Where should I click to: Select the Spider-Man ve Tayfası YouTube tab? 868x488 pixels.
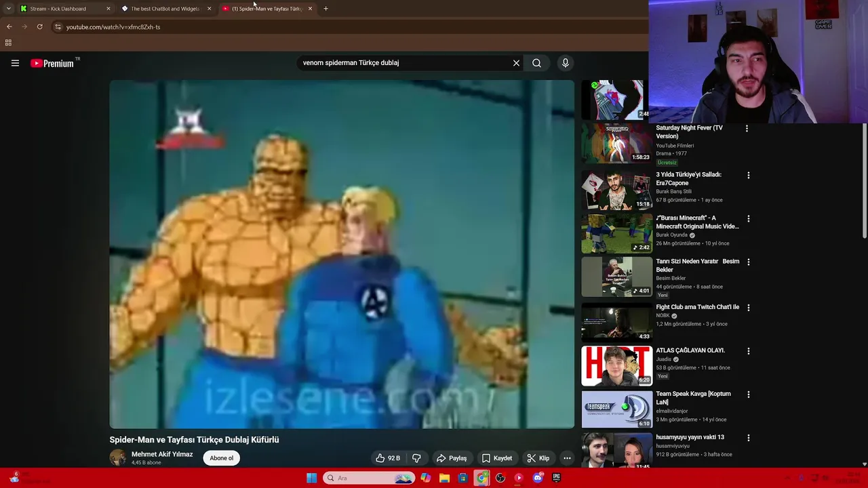267,9
